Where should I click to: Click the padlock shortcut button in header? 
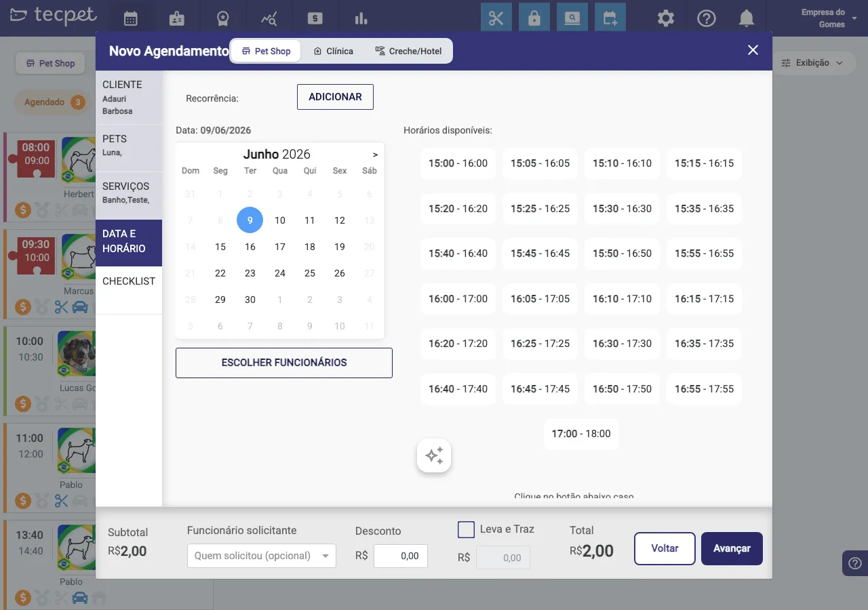[x=534, y=18]
